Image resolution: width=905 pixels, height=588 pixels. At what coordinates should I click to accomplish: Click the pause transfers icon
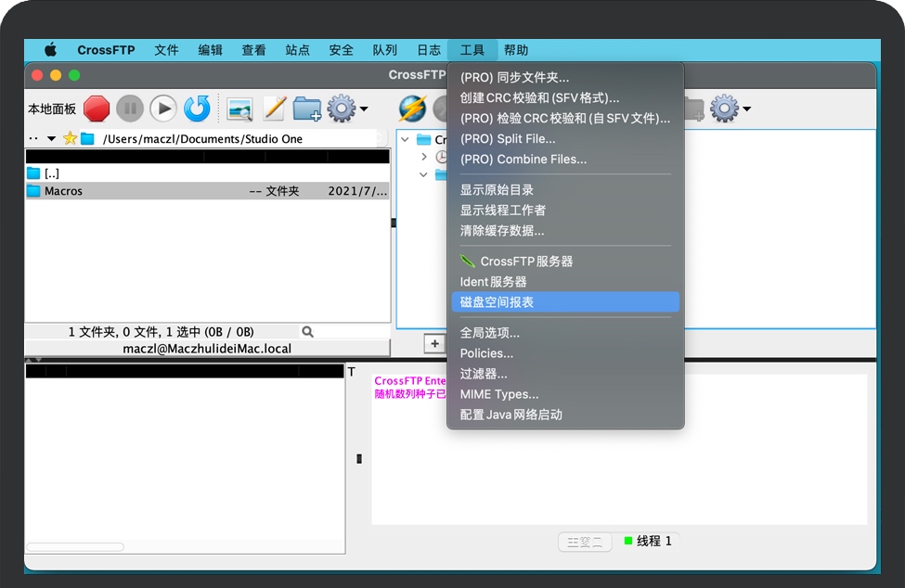pyautogui.click(x=130, y=108)
